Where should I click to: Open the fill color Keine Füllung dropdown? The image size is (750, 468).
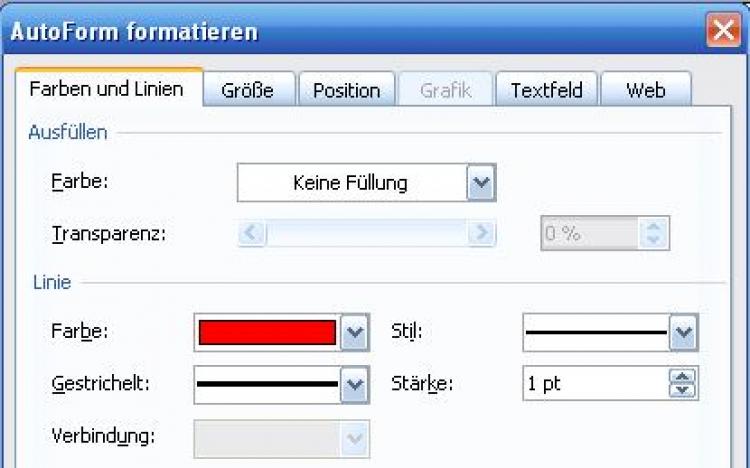[481, 183]
